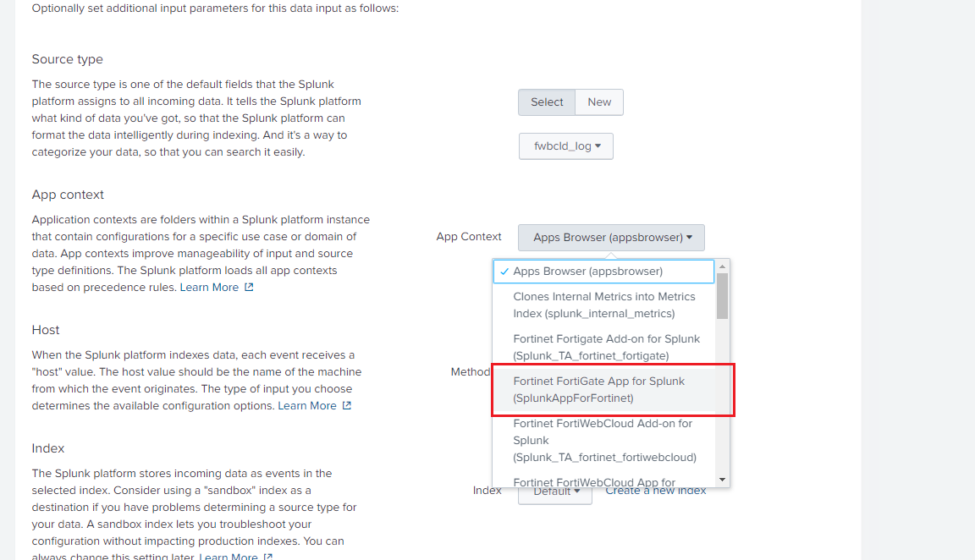Click the external link icon beside Host Learn More
This screenshot has height=560, width=975.
point(349,405)
